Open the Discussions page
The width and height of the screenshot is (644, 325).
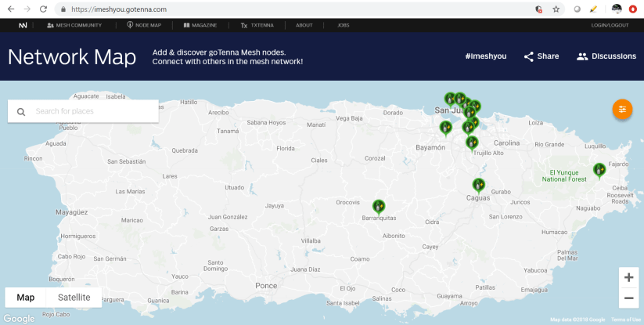(606, 56)
